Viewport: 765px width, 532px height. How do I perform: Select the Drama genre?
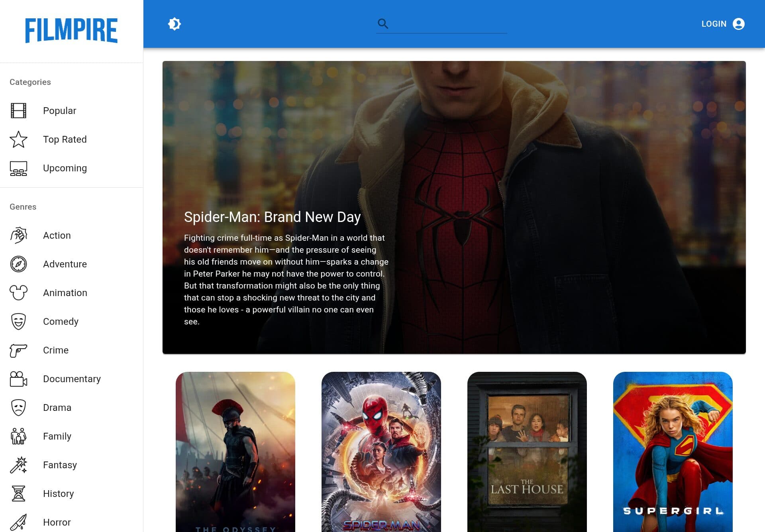tap(72, 407)
